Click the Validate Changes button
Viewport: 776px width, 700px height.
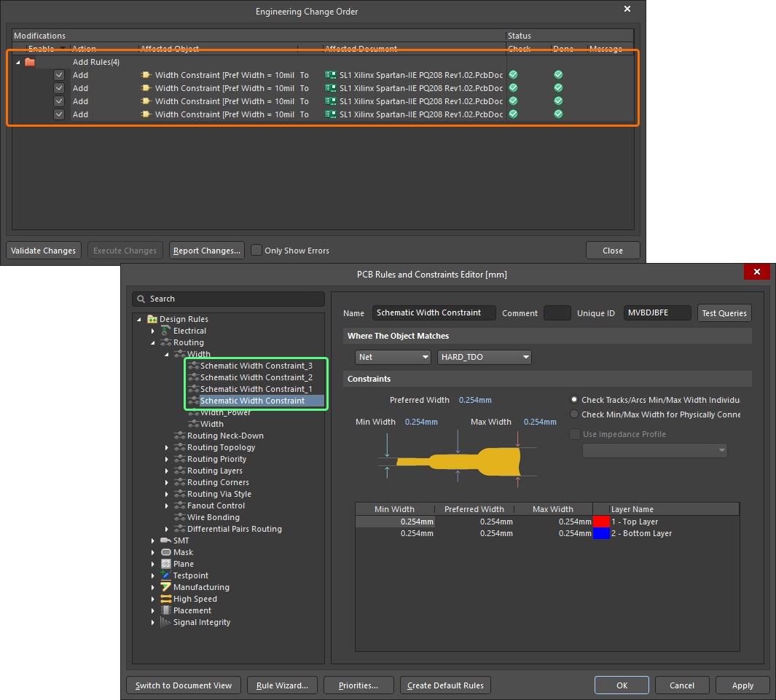43,251
